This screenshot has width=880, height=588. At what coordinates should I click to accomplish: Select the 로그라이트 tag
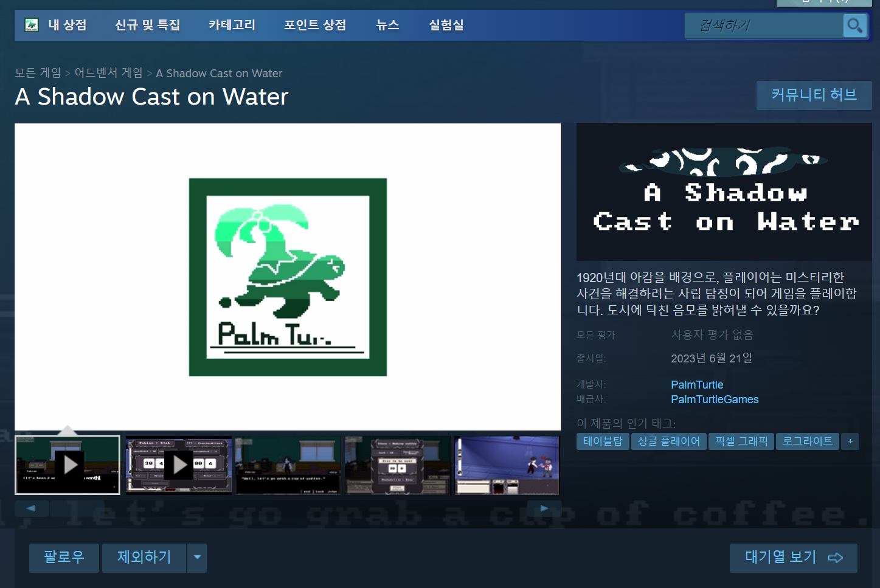808,441
